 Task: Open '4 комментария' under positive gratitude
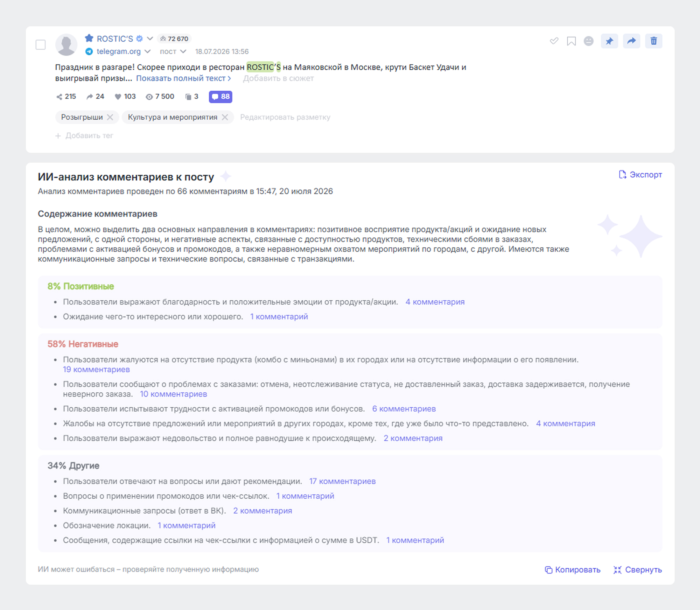point(435,302)
